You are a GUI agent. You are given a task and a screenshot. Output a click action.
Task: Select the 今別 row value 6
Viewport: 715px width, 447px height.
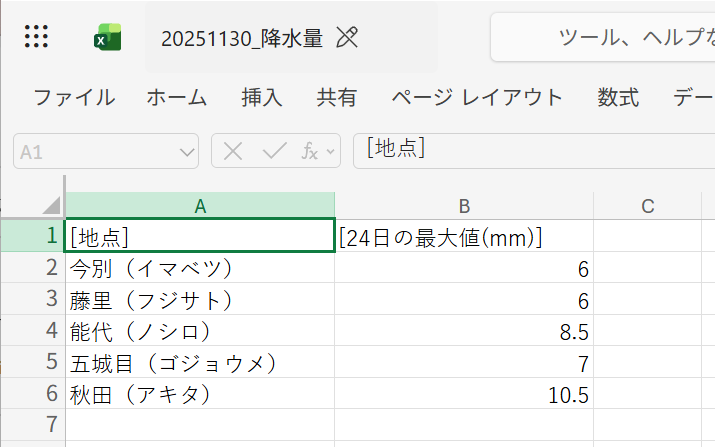click(464, 267)
